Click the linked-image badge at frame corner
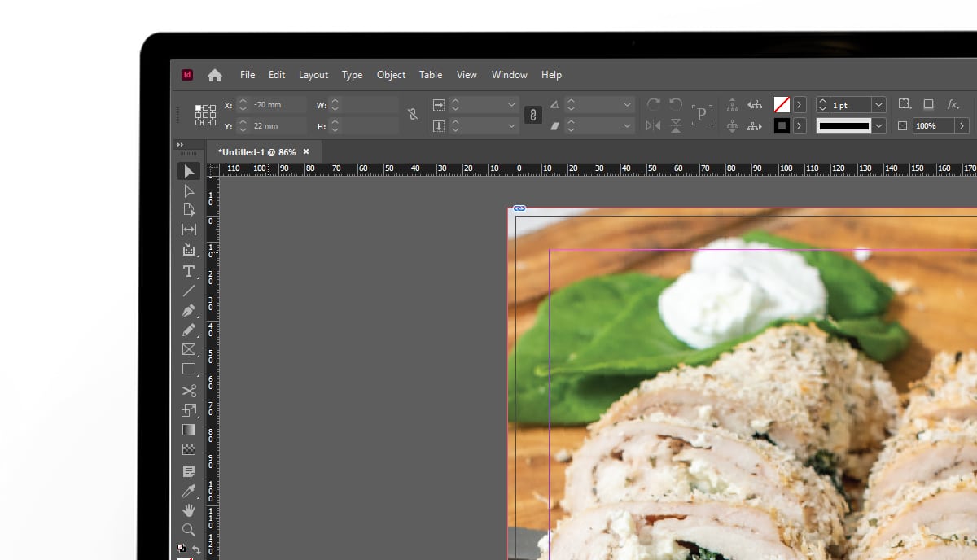The height and width of the screenshot is (560, 977). tap(519, 208)
